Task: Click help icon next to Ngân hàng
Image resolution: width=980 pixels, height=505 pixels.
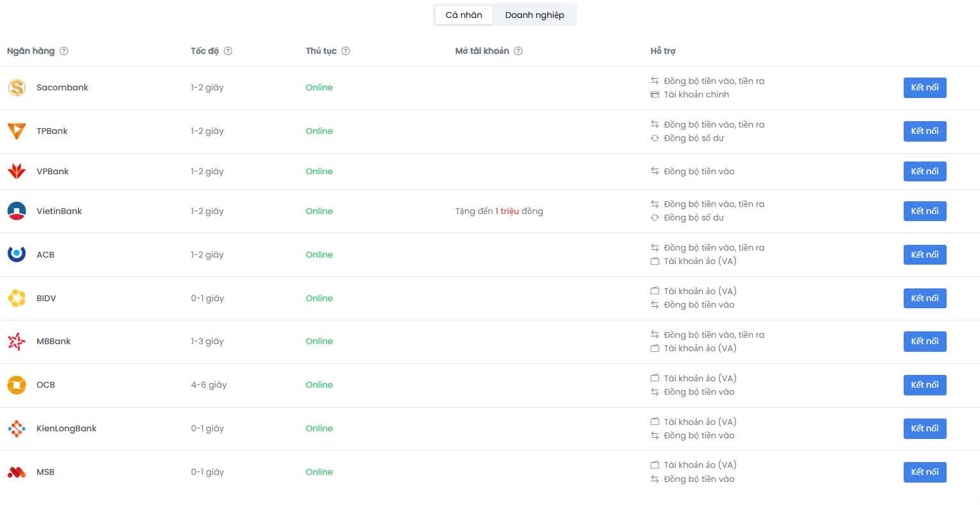Action: [x=64, y=51]
